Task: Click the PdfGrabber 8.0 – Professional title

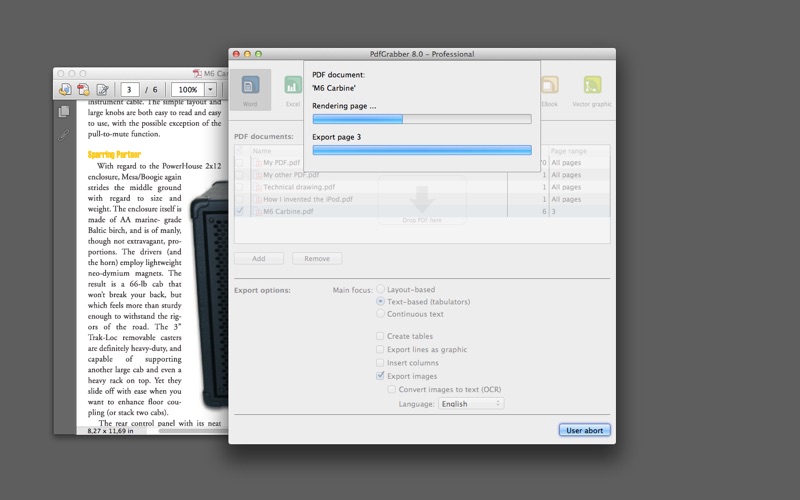Action: click(x=422, y=54)
